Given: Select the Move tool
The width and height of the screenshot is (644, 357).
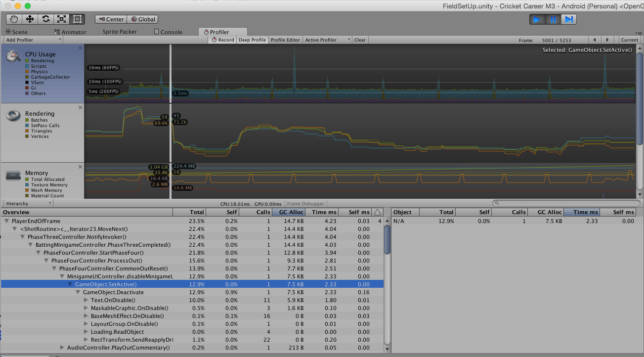Looking at the screenshot, I should click(30, 19).
